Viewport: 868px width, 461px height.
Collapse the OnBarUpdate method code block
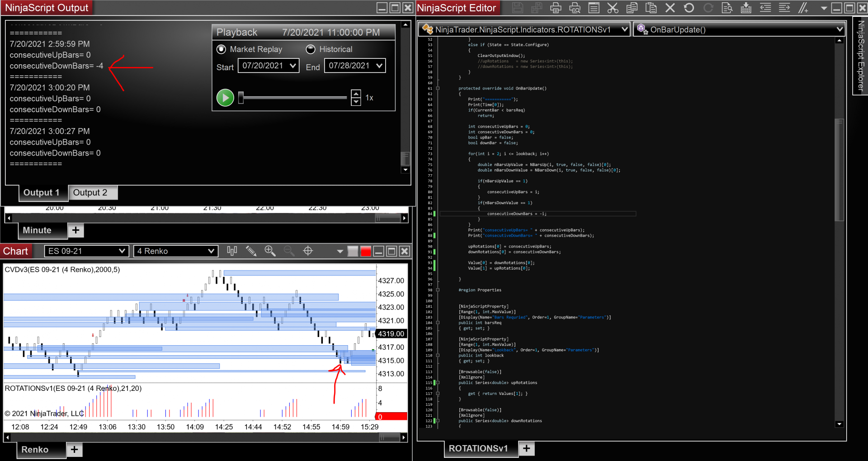click(438, 88)
